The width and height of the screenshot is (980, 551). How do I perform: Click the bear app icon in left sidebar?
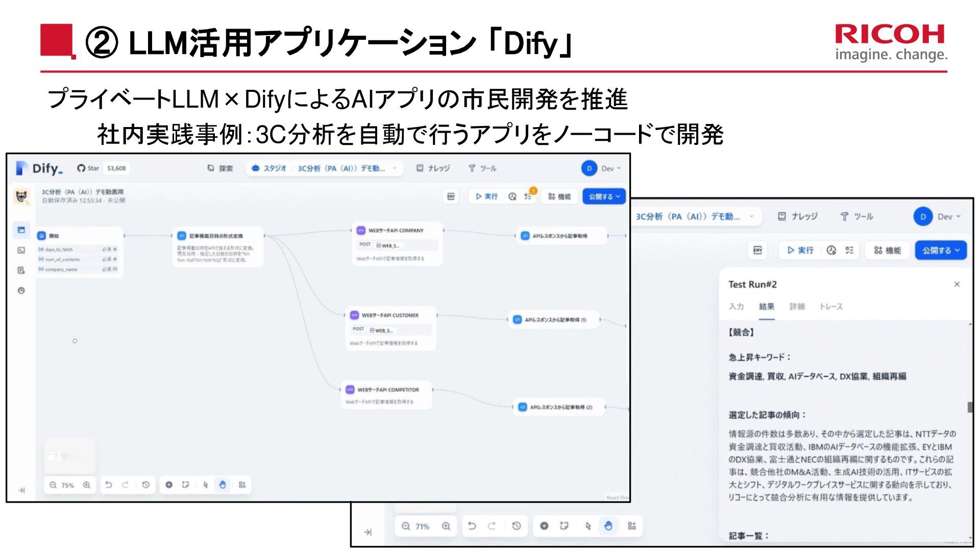21,196
